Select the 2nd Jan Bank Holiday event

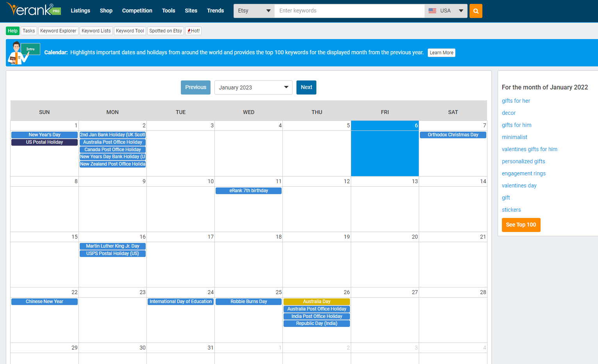coord(112,135)
